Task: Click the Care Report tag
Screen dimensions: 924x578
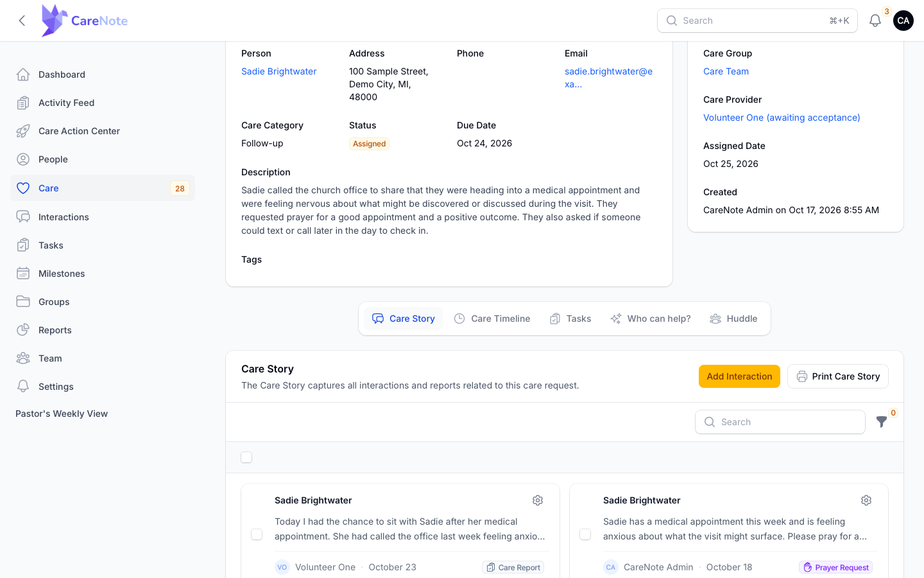Action: (x=513, y=567)
